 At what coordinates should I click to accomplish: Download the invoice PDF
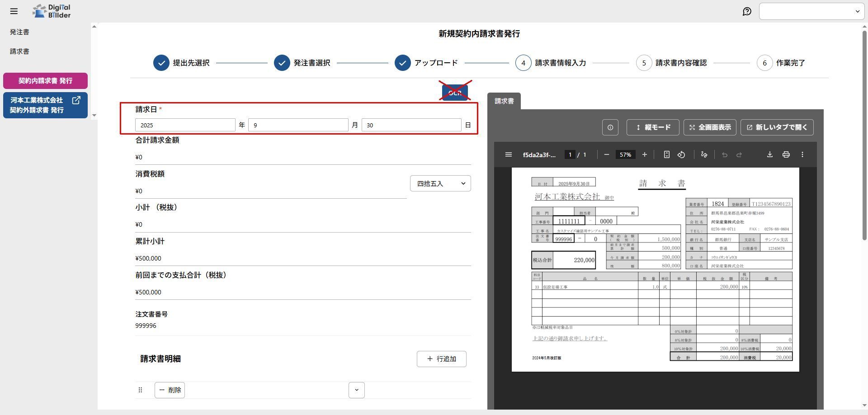(x=769, y=155)
